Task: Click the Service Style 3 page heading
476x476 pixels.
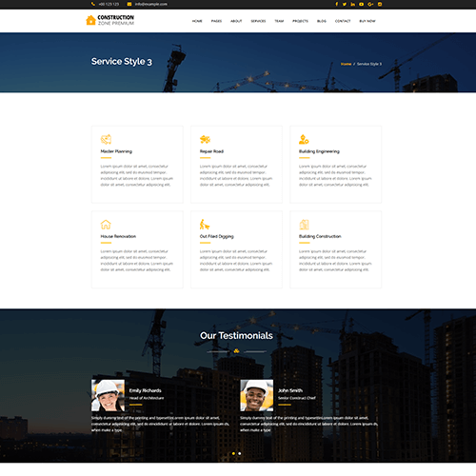Action: 122,61
